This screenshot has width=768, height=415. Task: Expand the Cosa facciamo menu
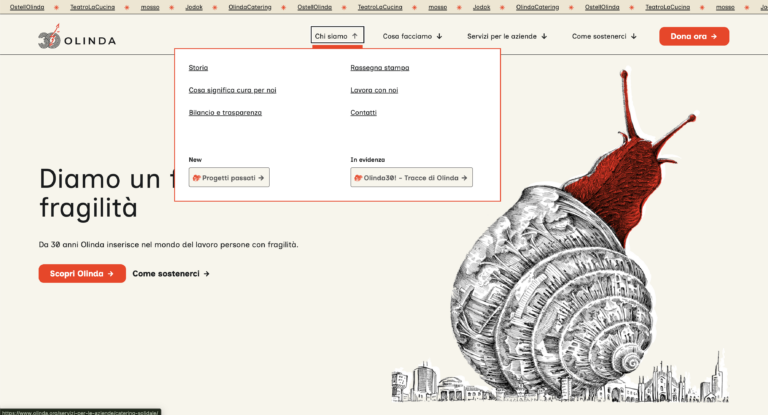click(412, 36)
